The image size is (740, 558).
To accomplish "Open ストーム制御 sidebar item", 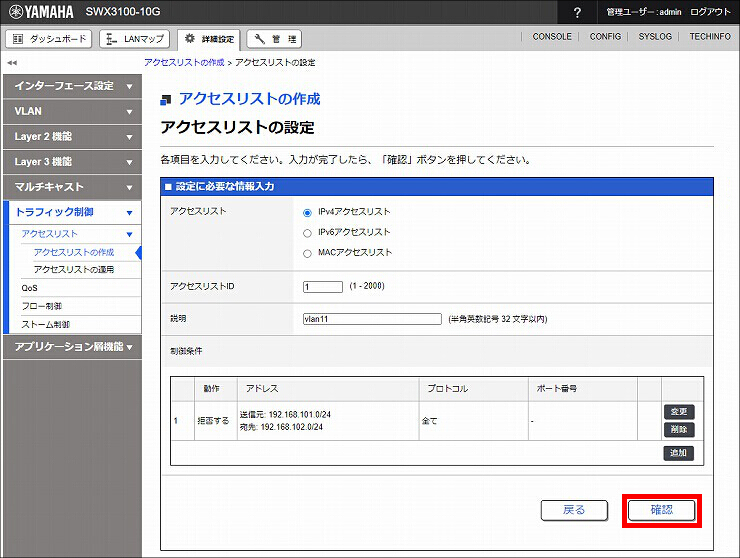I will [45, 324].
